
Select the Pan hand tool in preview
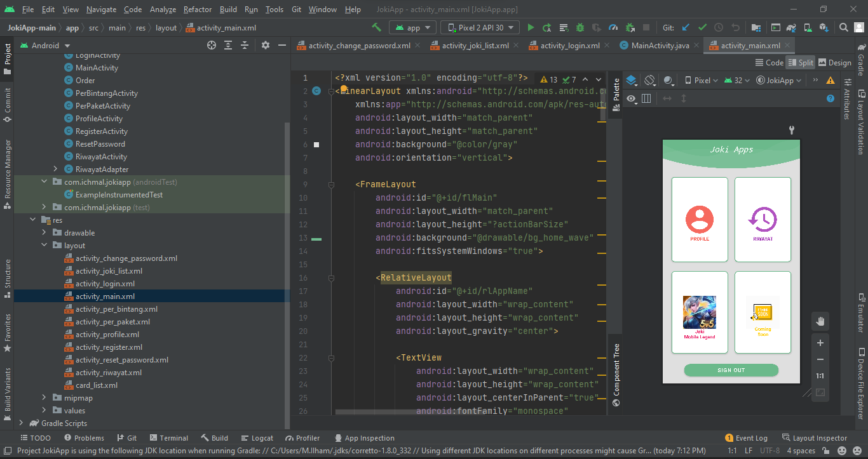click(820, 321)
